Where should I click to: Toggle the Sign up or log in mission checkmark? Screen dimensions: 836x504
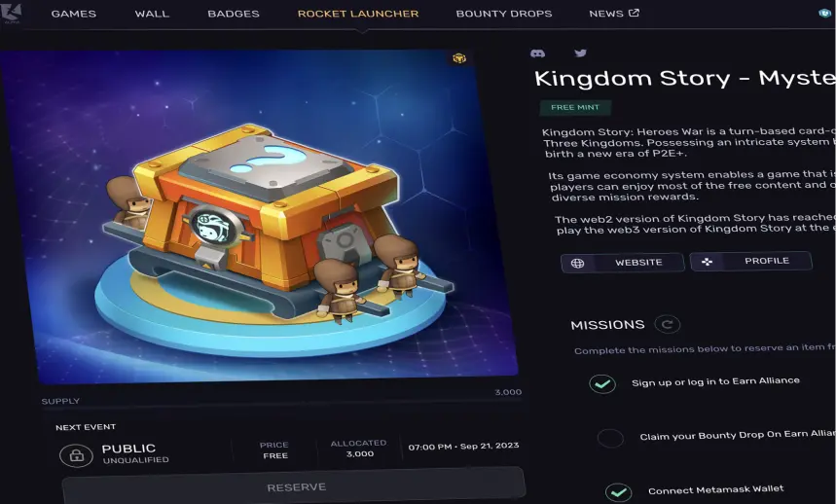602,384
